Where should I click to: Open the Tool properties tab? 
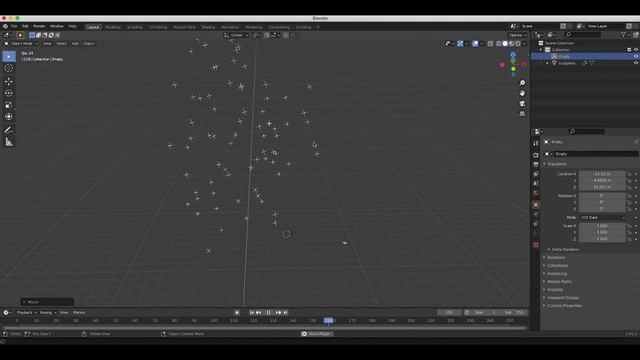pos(536,144)
